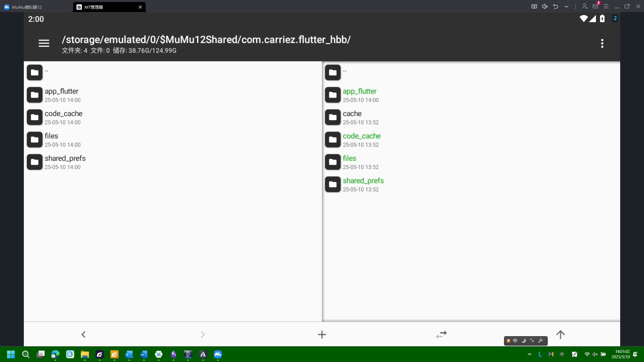Open the hamburger side menu
This screenshot has height=362, width=644.
[x=44, y=43]
